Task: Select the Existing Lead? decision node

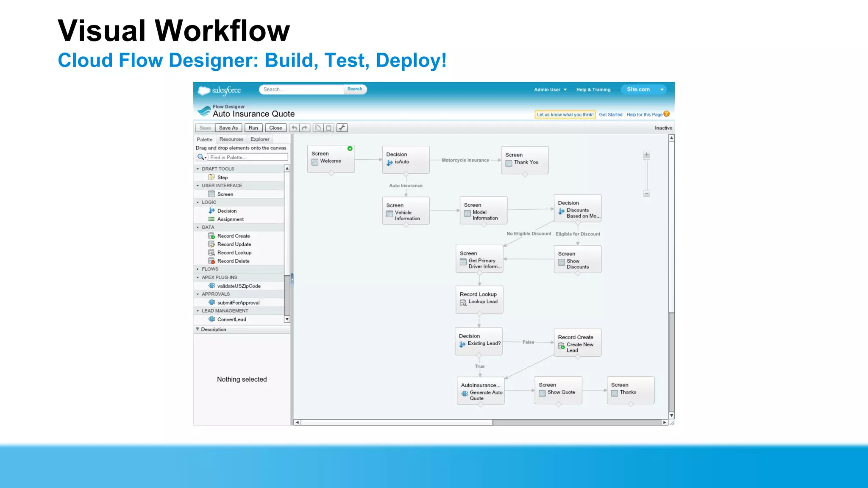Action: tap(479, 341)
